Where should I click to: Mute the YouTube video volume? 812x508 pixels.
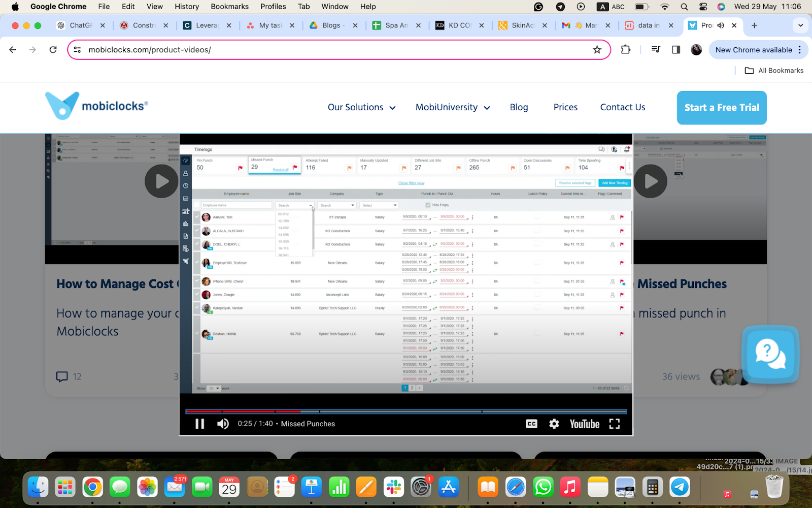point(223,424)
